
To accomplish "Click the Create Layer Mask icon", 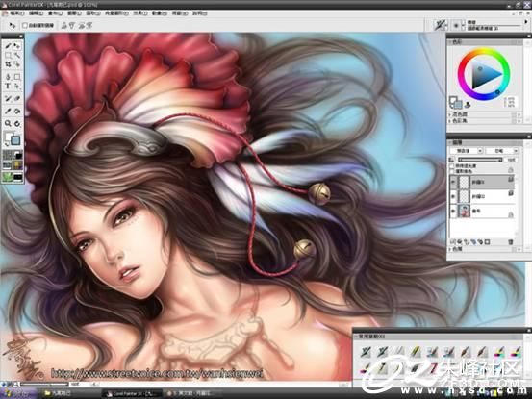I will click(x=487, y=241).
